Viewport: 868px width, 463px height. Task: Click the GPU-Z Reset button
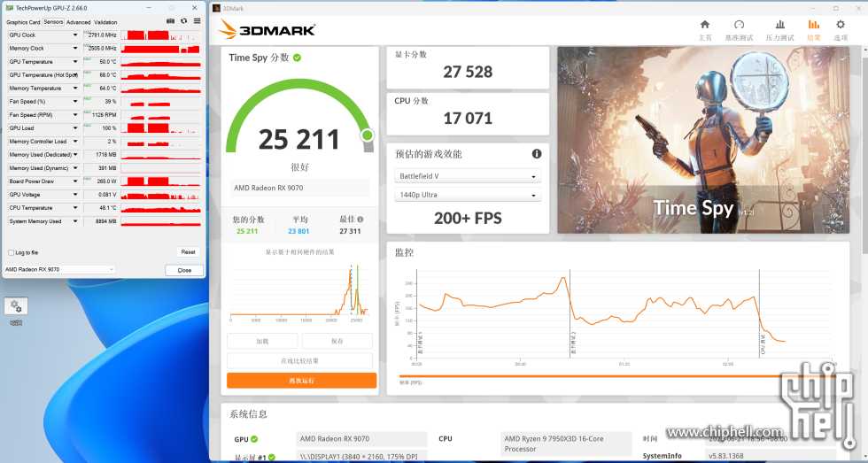click(188, 251)
